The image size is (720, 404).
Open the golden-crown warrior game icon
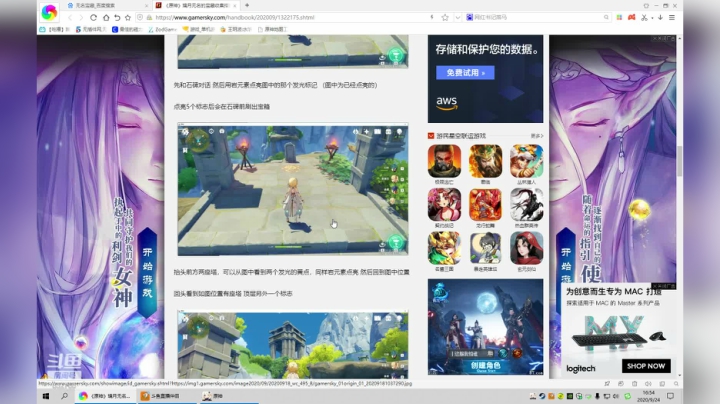485,161
